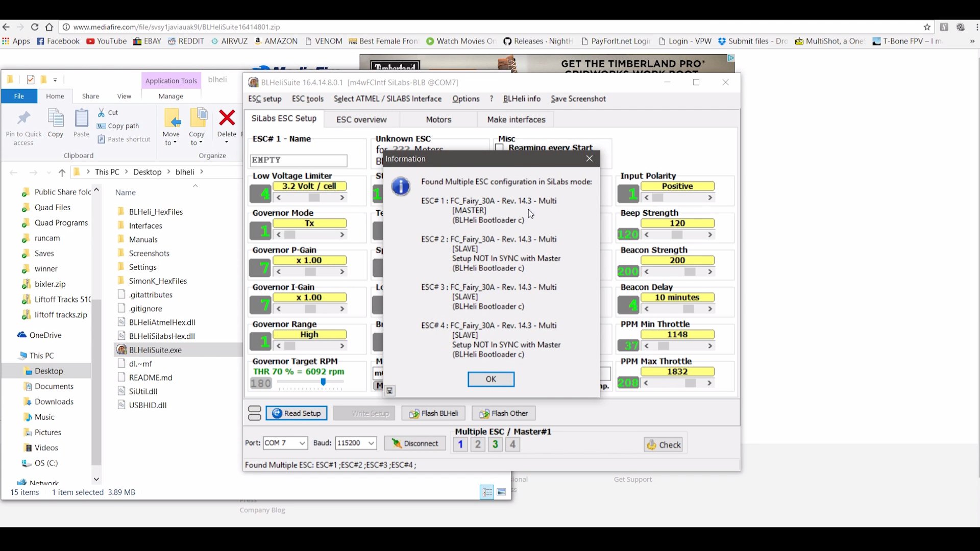980x551 pixels.
Task: Select ESC number 4 toggle
Action: (512, 444)
